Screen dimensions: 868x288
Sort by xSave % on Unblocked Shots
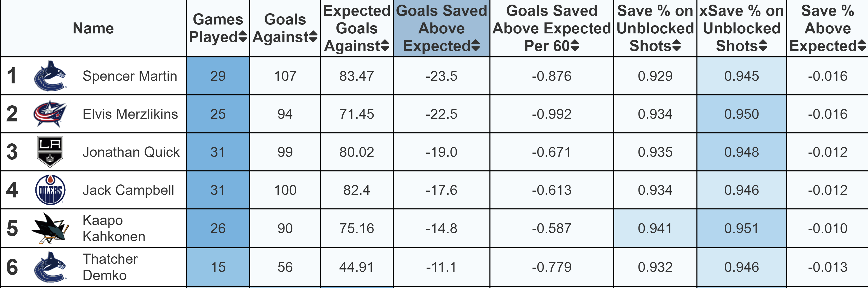point(763,45)
